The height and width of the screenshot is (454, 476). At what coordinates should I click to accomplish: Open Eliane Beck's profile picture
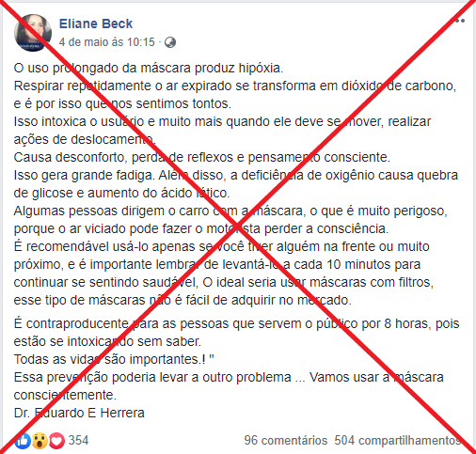coord(33,33)
